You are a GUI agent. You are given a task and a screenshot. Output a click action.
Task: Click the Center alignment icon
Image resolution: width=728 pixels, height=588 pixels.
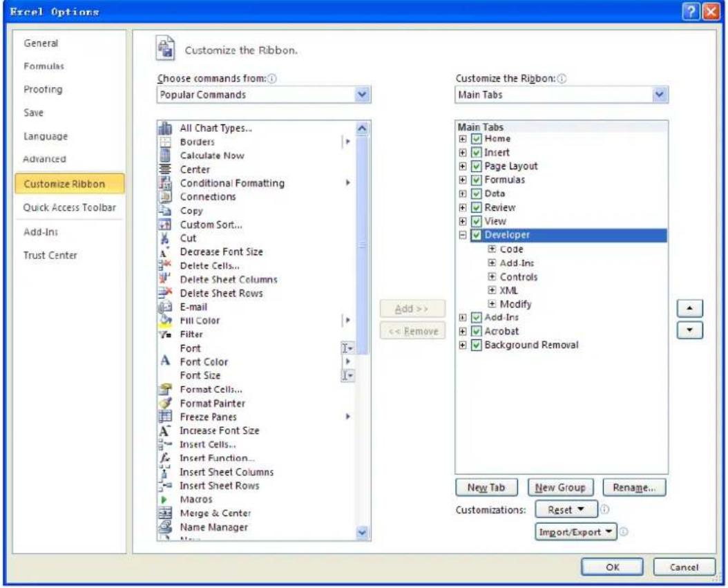click(165, 169)
